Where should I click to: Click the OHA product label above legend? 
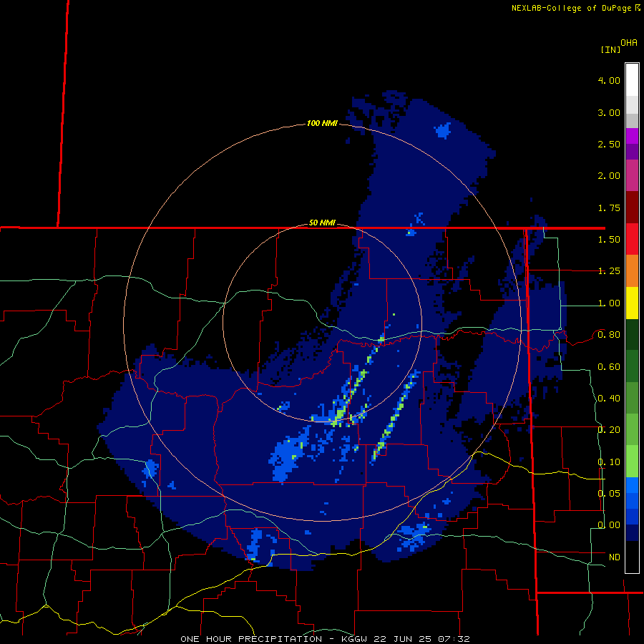(x=629, y=42)
